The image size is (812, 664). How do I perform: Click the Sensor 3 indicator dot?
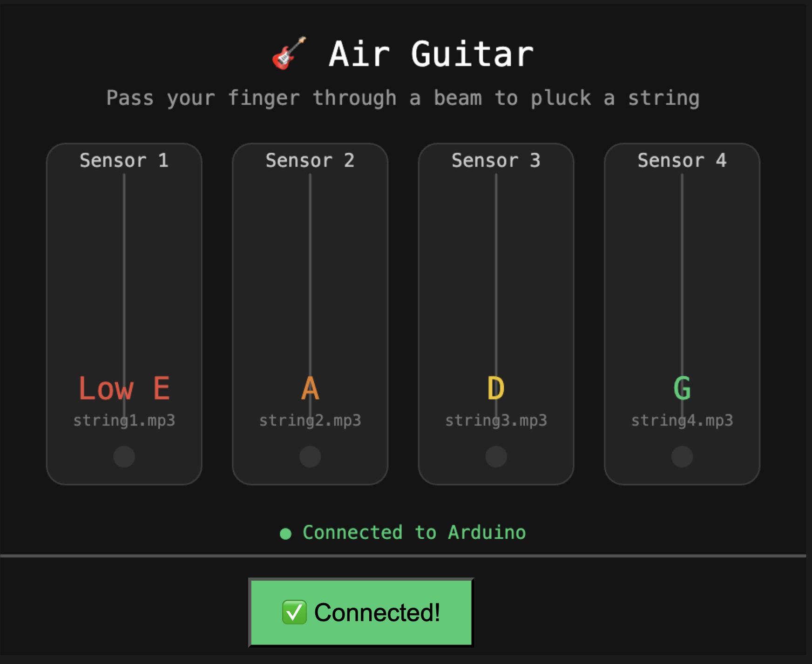tap(496, 456)
